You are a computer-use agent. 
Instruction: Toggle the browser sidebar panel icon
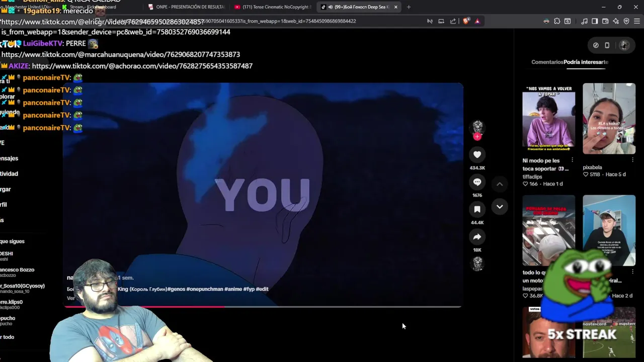point(595,21)
